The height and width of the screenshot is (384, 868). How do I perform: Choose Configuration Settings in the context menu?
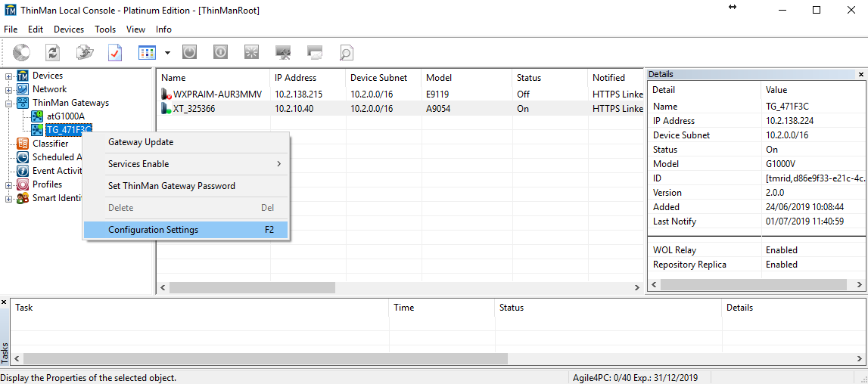[x=186, y=230]
